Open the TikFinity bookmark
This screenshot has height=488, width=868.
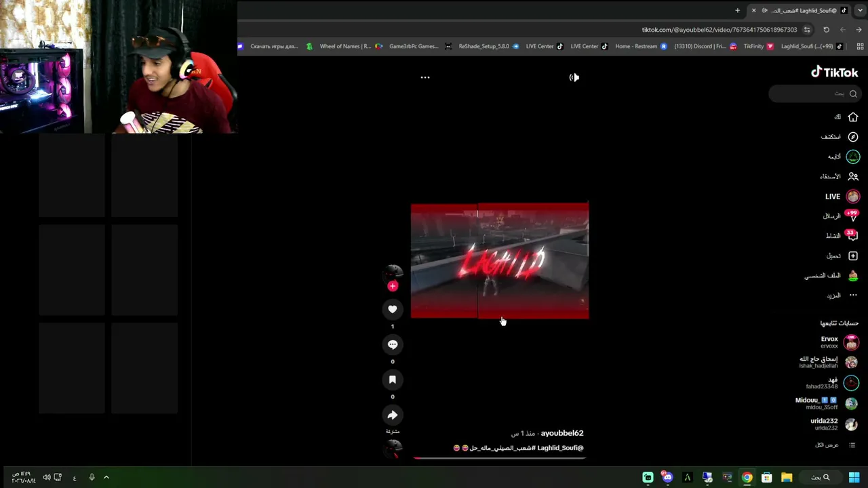(759, 46)
